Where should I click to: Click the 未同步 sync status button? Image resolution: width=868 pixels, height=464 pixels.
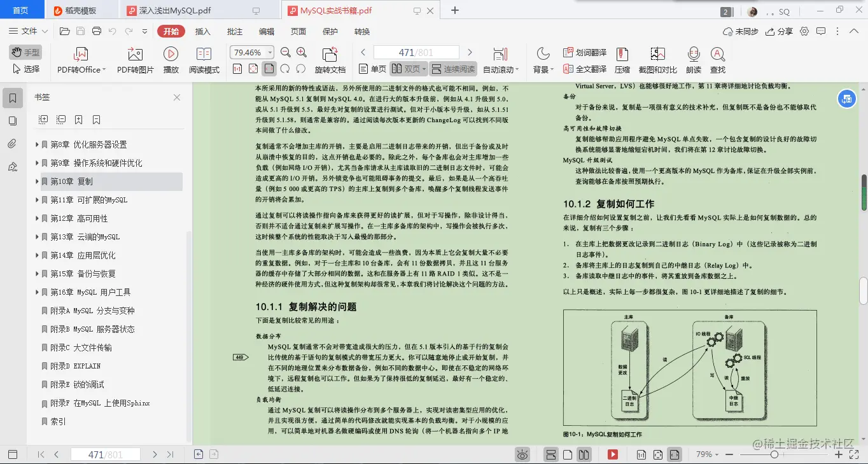pos(741,31)
